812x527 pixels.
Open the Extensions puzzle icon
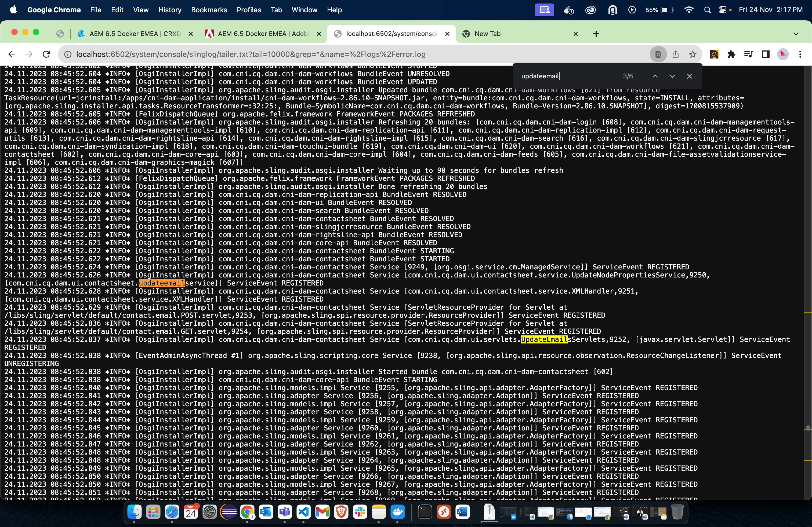731,54
